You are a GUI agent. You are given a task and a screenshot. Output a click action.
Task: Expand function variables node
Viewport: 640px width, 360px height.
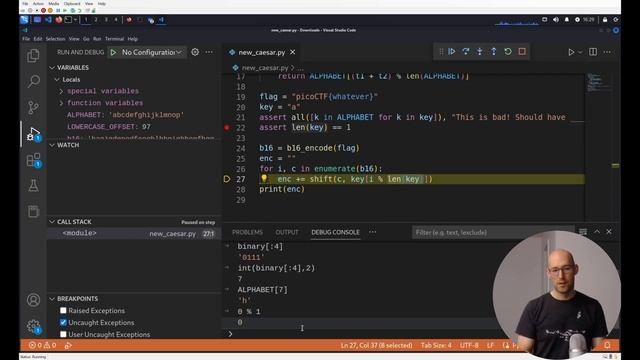coord(61,103)
